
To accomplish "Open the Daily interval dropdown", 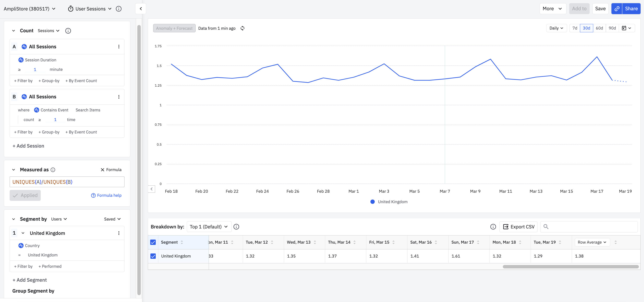I will coord(556,28).
